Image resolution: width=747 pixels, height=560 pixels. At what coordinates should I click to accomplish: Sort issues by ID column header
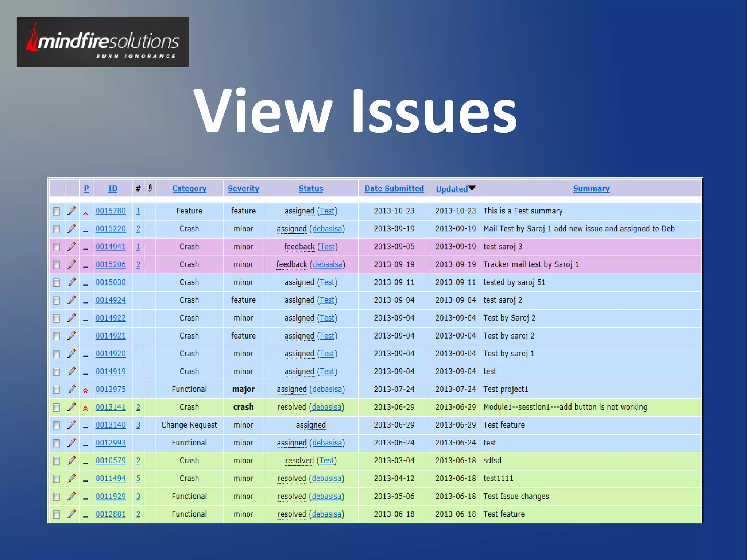tap(113, 189)
